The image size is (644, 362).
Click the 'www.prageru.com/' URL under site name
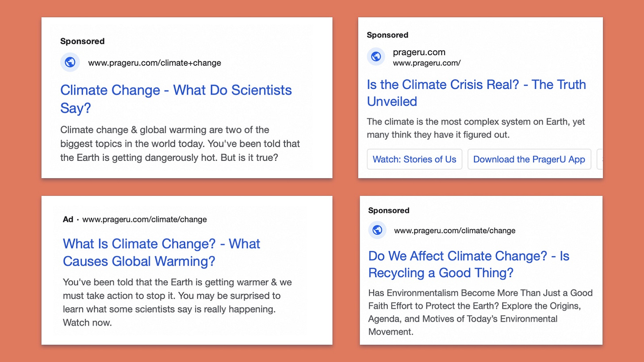426,63
